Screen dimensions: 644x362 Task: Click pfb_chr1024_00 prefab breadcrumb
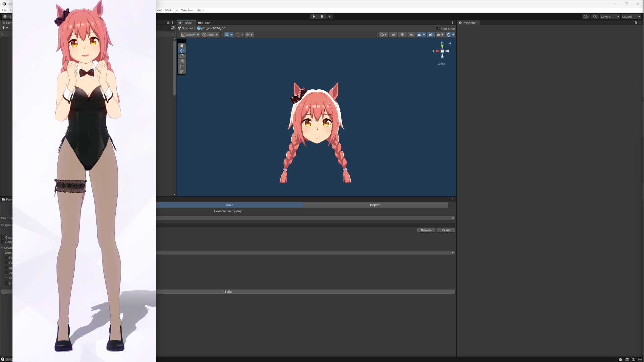(x=211, y=28)
